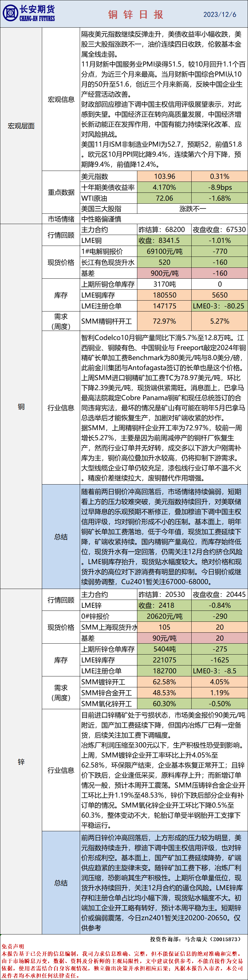
Task: Select SMM上海现货升水 value 105
Action: tap(164, 627)
